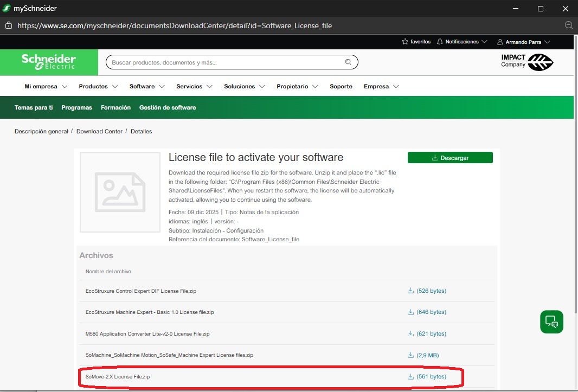This screenshot has height=392, width=578.
Task: Click the zoom-out magnifier in address bar
Action: [569, 25]
